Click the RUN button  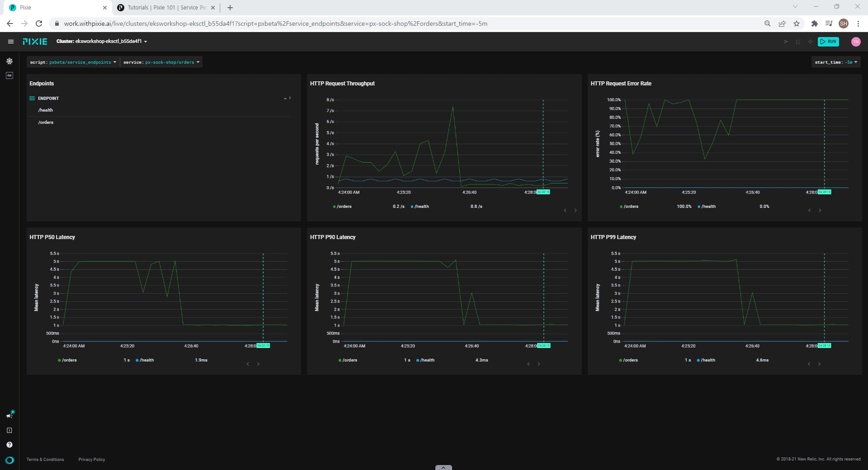[828, 42]
